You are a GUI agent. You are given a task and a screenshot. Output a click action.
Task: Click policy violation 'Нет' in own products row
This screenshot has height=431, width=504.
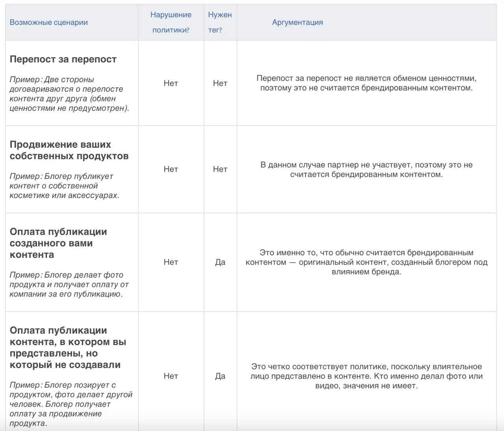pyautogui.click(x=171, y=169)
